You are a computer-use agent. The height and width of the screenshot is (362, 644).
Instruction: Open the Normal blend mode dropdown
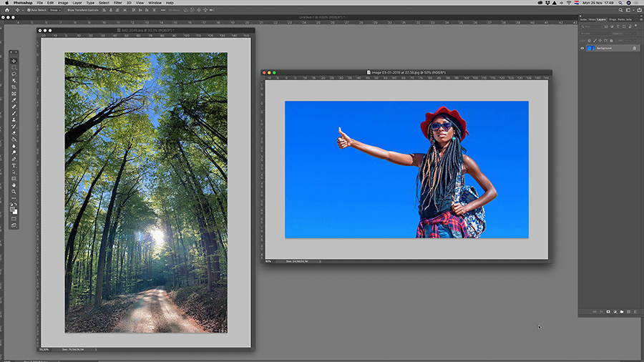pos(595,34)
